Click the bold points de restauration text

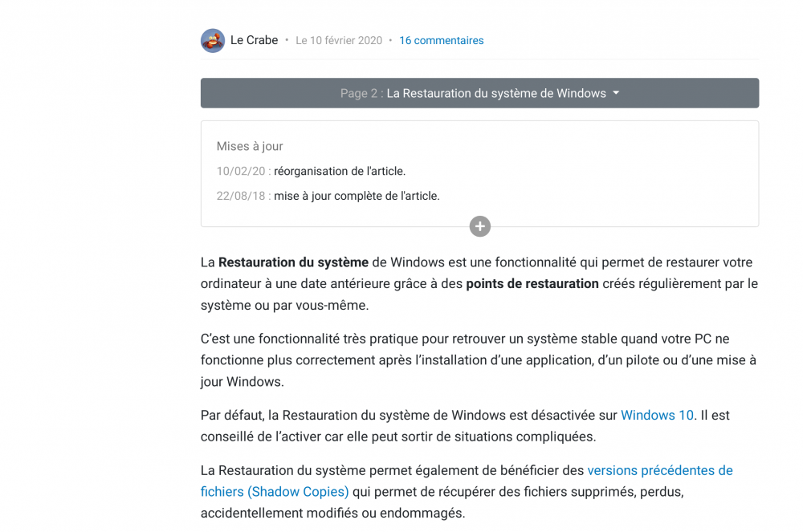(x=532, y=283)
